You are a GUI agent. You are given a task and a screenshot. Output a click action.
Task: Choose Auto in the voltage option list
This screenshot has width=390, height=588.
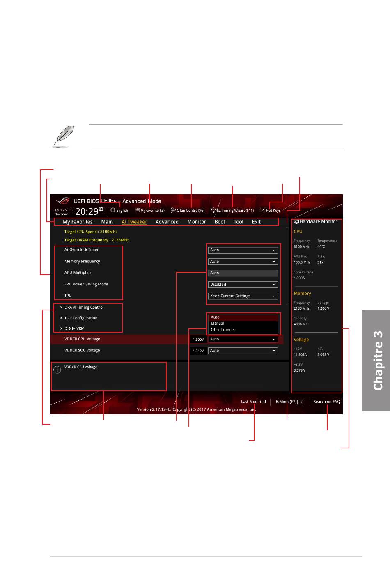[243, 317]
